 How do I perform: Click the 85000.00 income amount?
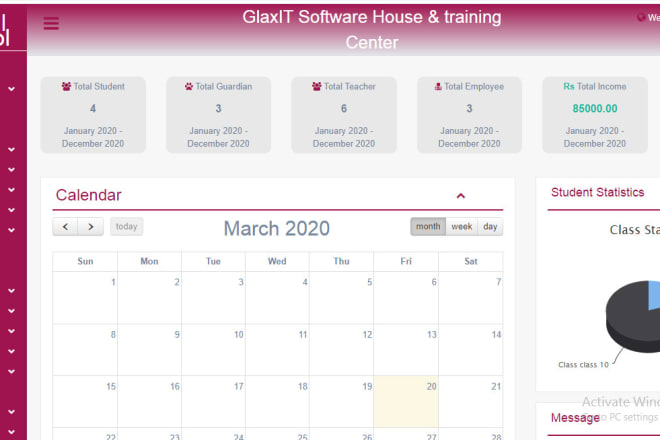tap(595, 109)
